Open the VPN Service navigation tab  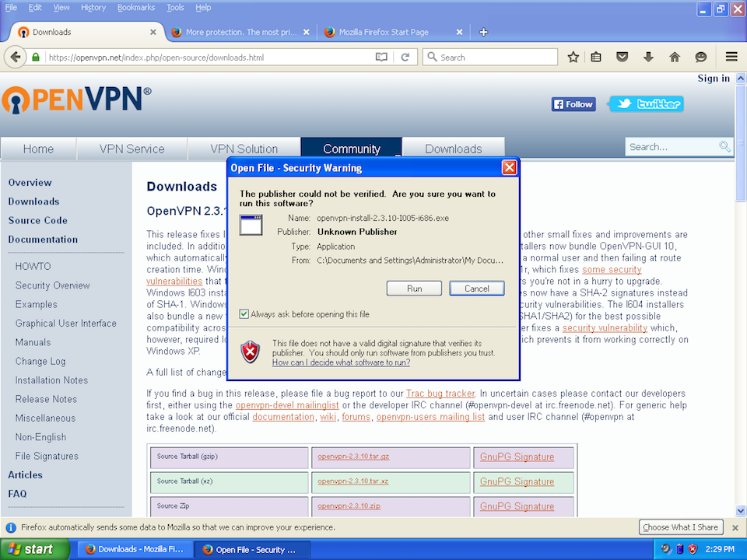[132, 149]
